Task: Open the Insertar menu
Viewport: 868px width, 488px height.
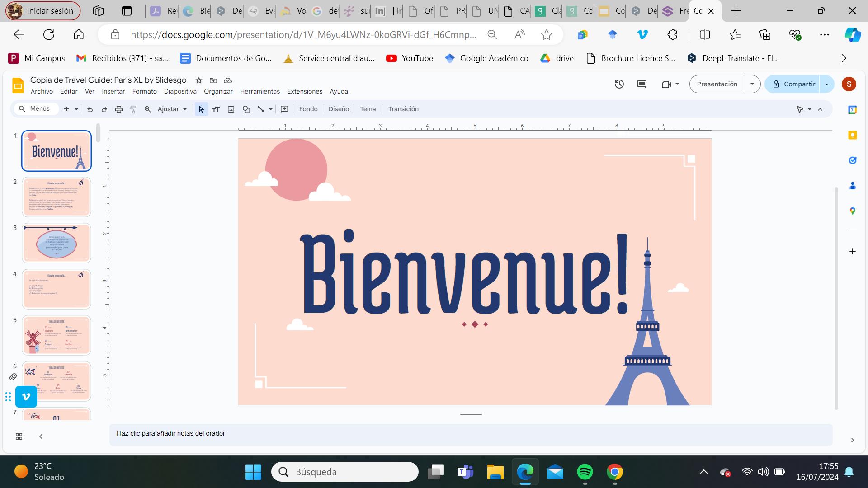Action: click(113, 91)
